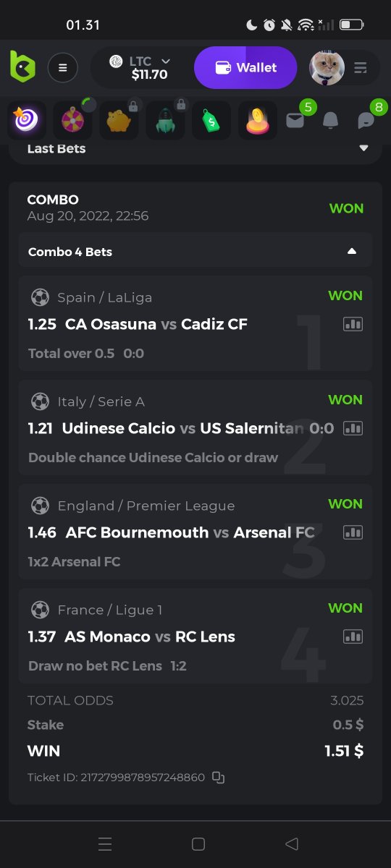Open the hamburger side menu button
Viewport: 391px width, 868px height.
point(63,68)
